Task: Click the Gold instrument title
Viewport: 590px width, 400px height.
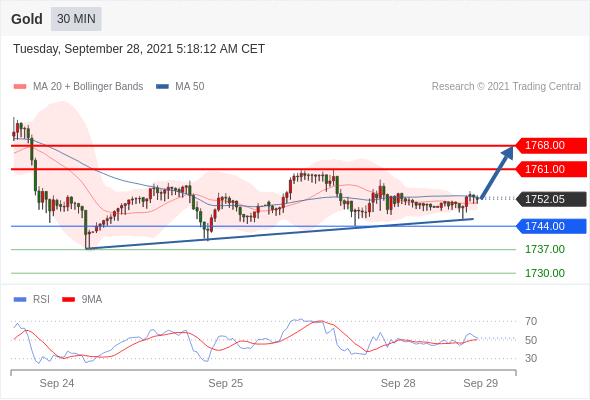Action: click(27, 19)
